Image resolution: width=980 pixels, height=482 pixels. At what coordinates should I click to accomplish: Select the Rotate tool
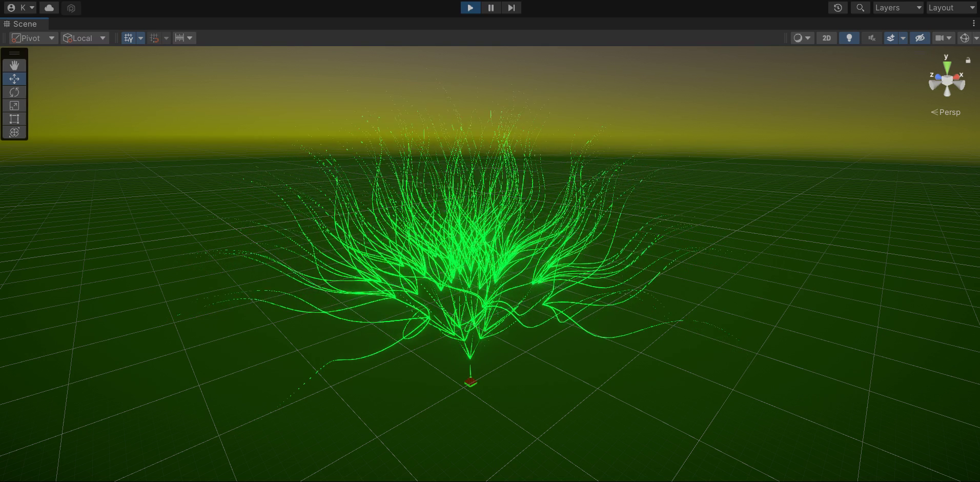coord(14,92)
